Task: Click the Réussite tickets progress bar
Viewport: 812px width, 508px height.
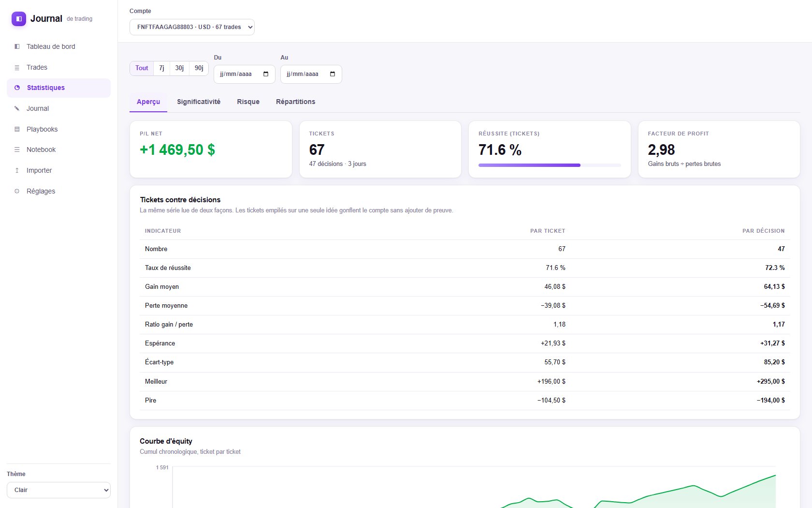Action: pos(550,165)
